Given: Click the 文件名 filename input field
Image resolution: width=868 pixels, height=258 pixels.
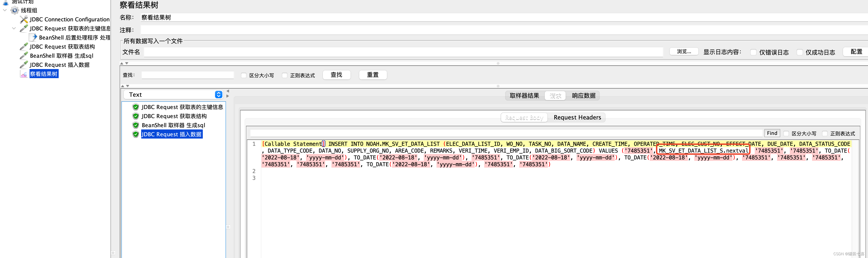Looking at the screenshot, I should pyautogui.click(x=403, y=52).
